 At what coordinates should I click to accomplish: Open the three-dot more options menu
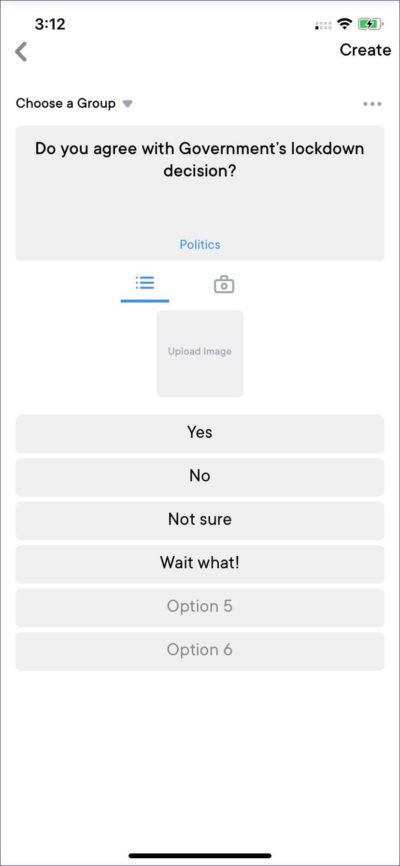372,104
